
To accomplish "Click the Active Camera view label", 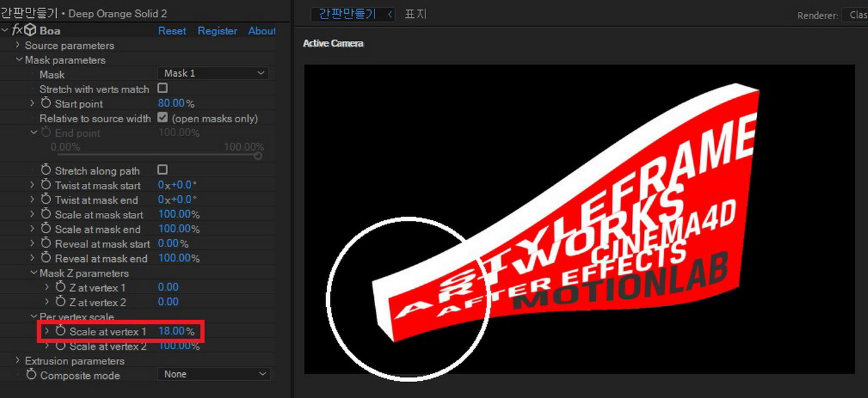I will pos(333,43).
